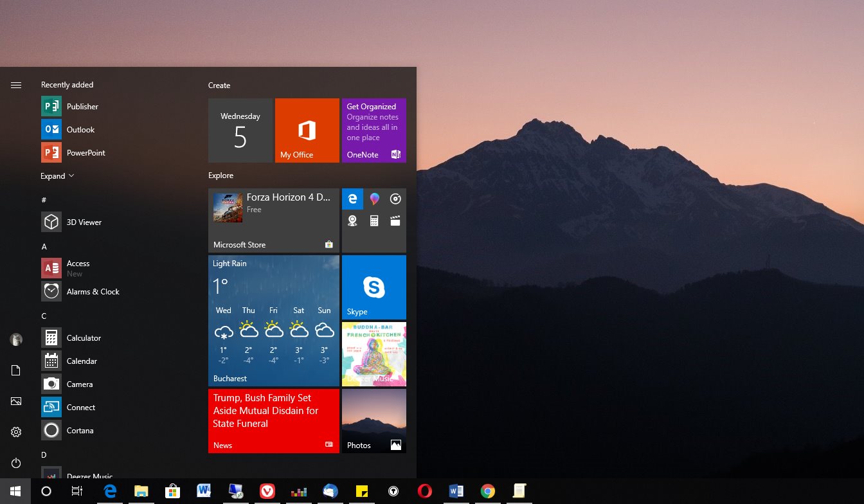Open Deezer equalizer icon on taskbar

click(299, 492)
